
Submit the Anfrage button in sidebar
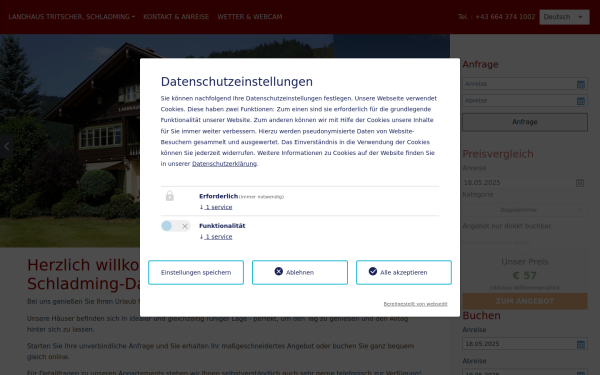(525, 122)
